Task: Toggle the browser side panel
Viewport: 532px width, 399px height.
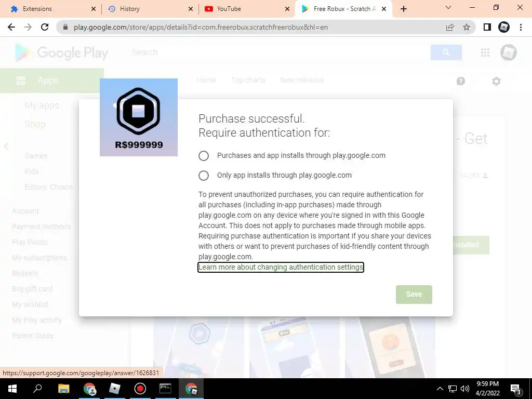Action: tap(487, 27)
